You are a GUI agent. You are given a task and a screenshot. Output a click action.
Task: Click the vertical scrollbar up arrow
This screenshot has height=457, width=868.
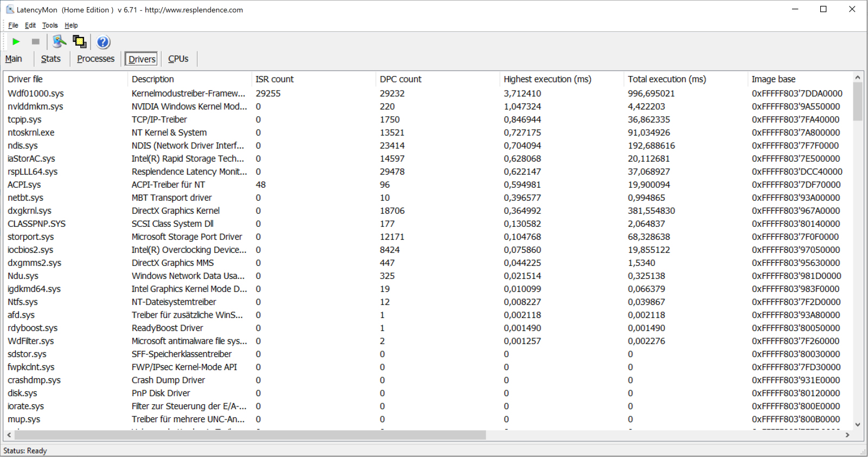tap(858, 78)
